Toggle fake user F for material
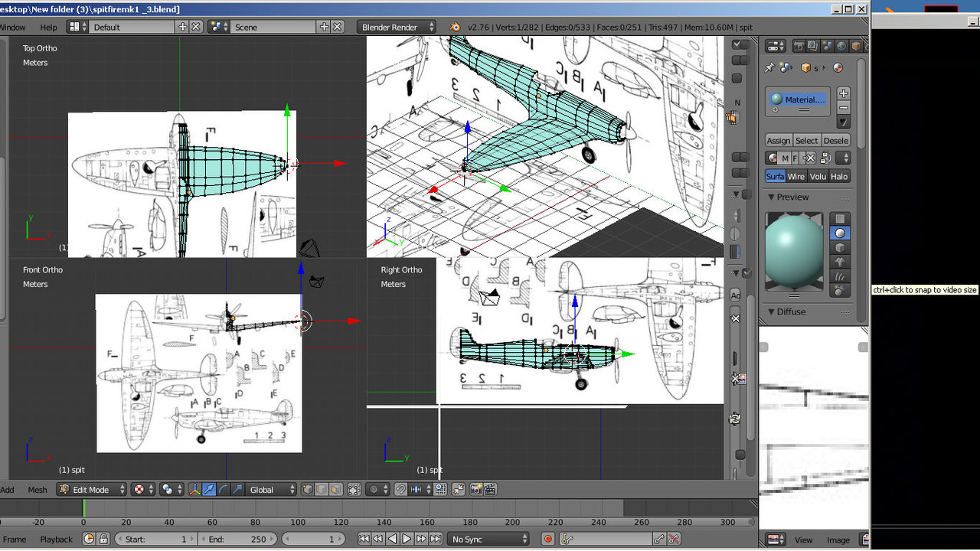Viewport: 980px width, 551px height. pos(795,158)
